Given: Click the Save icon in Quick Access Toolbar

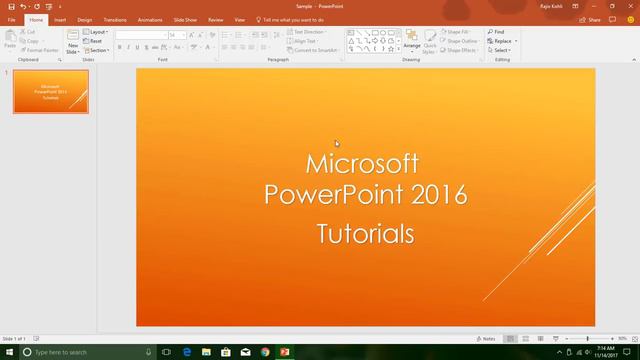Looking at the screenshot, I should tap(11, 7).
